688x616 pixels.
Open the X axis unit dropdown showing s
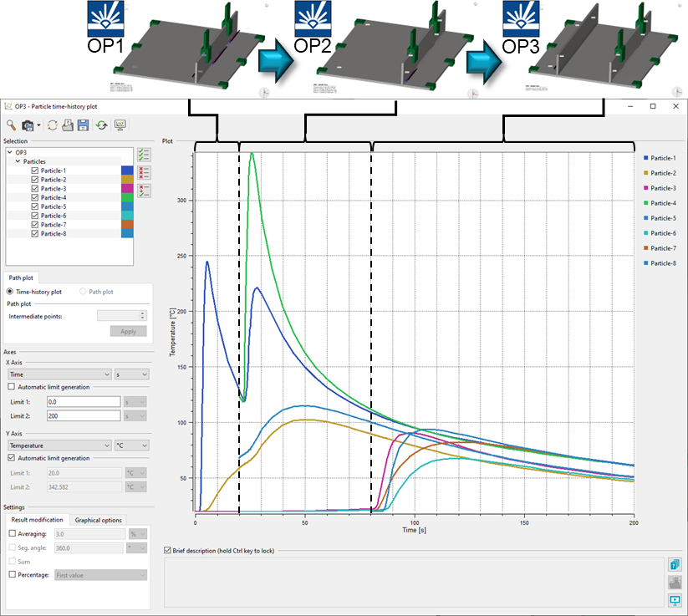click(131, 374)
